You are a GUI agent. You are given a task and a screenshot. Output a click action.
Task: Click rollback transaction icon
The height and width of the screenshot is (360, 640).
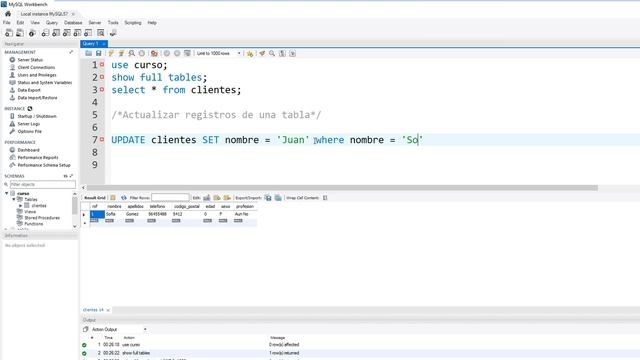coord(177,53)
